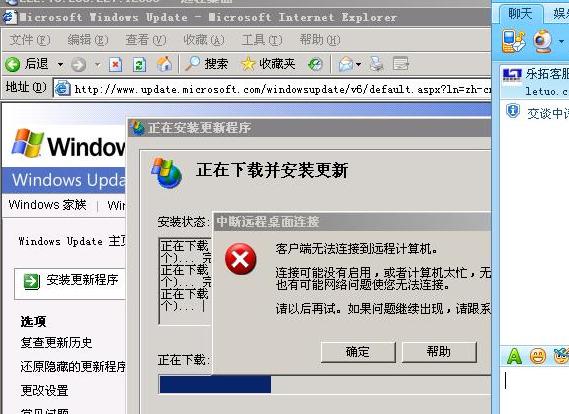Open the 工具(T) menu

coord(262,40)
